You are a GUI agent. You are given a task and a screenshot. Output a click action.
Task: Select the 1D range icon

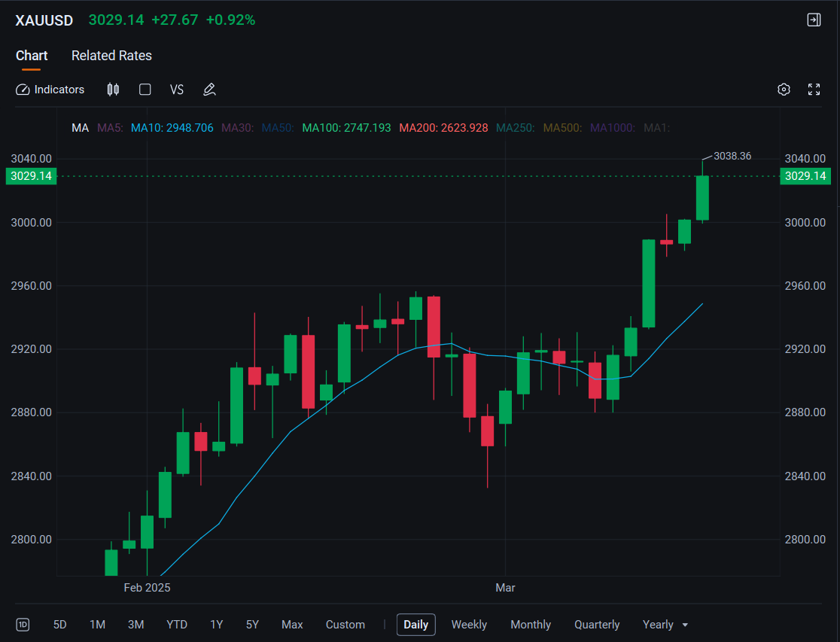click(23, 625)
